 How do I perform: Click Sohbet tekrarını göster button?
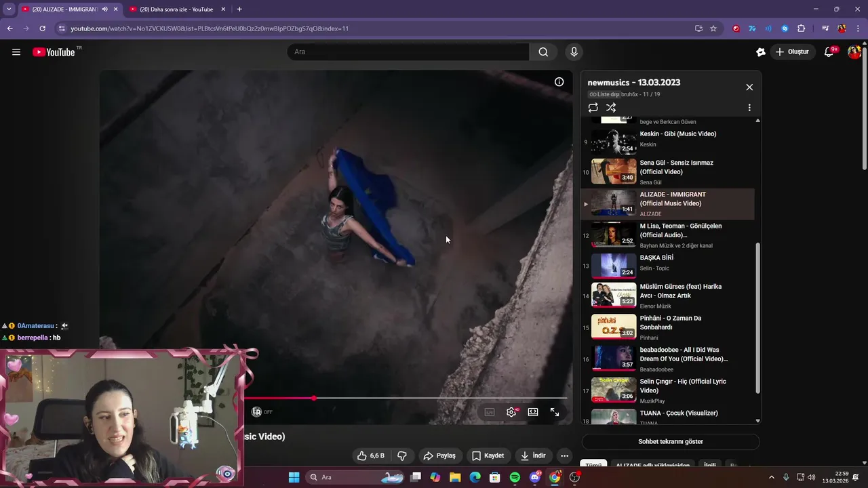pyautogui.click(x=670, y=442)
